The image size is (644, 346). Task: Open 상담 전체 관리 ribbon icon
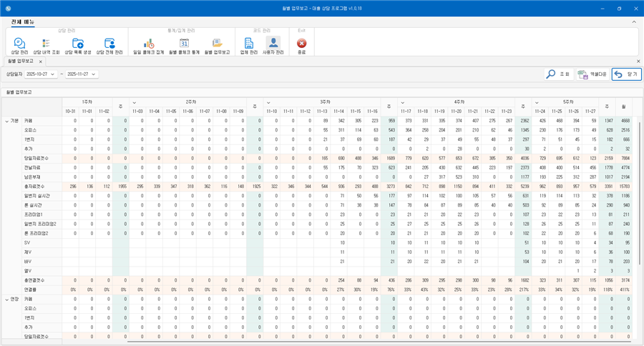109,46
